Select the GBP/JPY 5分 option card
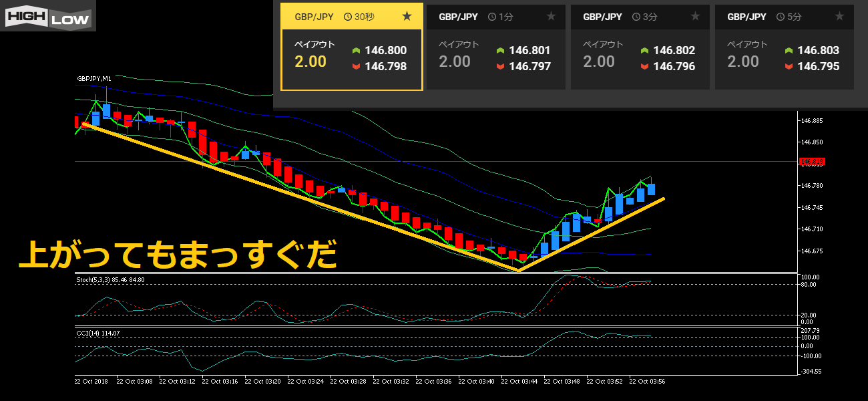The height and width of the screenshot is (401, 868). click(x=784, y=47)
